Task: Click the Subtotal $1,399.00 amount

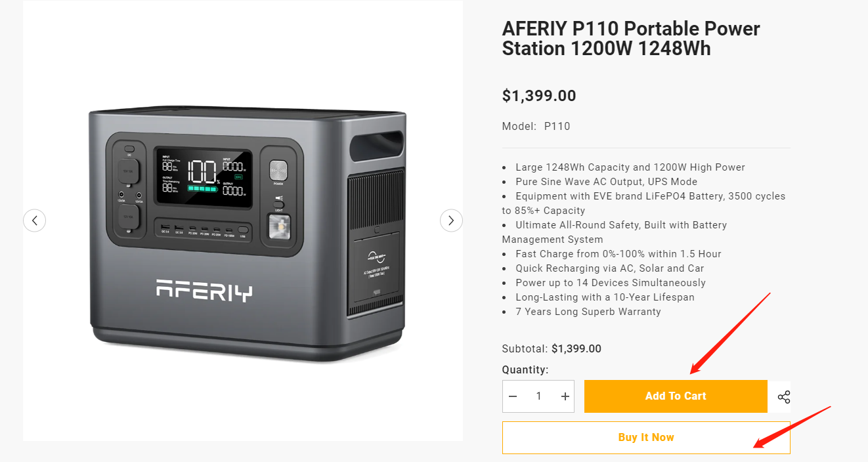Action: 576,348
